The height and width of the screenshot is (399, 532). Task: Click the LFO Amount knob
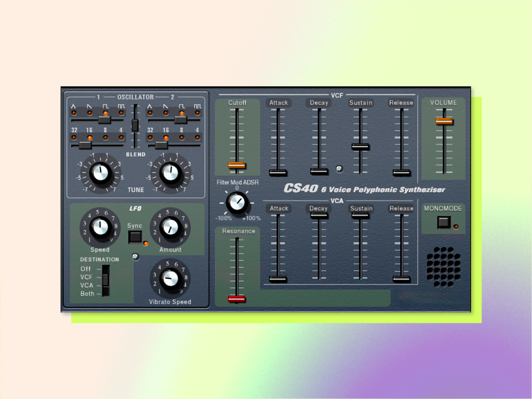pos(170,227)
